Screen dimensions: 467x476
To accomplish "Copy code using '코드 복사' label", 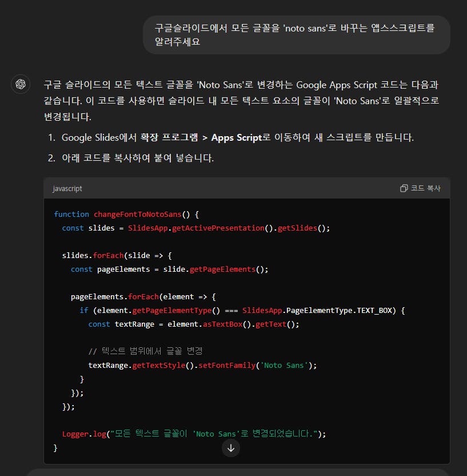I will (x=425, y=188).
